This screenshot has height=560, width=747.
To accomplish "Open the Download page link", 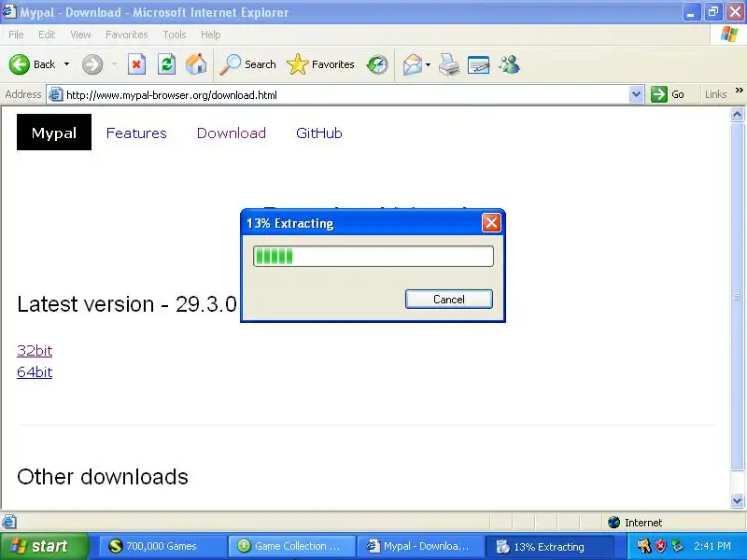I will click(231, 133).
